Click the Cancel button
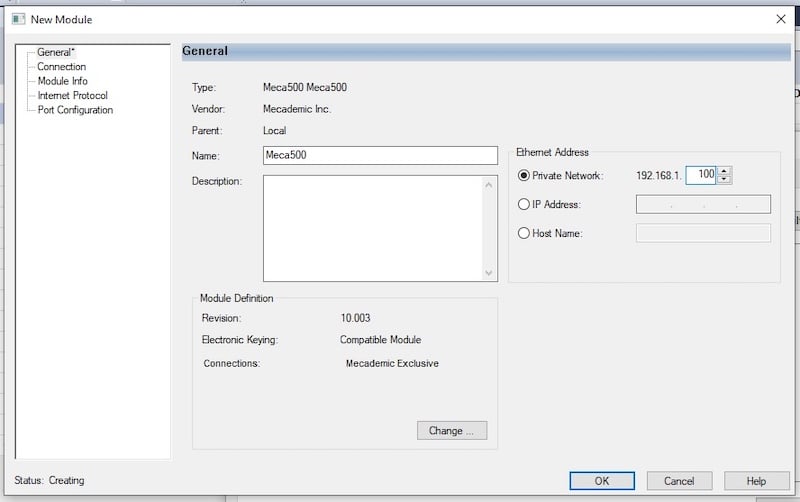Viewport: 800px width, 502px height. (x=679, y=481)
